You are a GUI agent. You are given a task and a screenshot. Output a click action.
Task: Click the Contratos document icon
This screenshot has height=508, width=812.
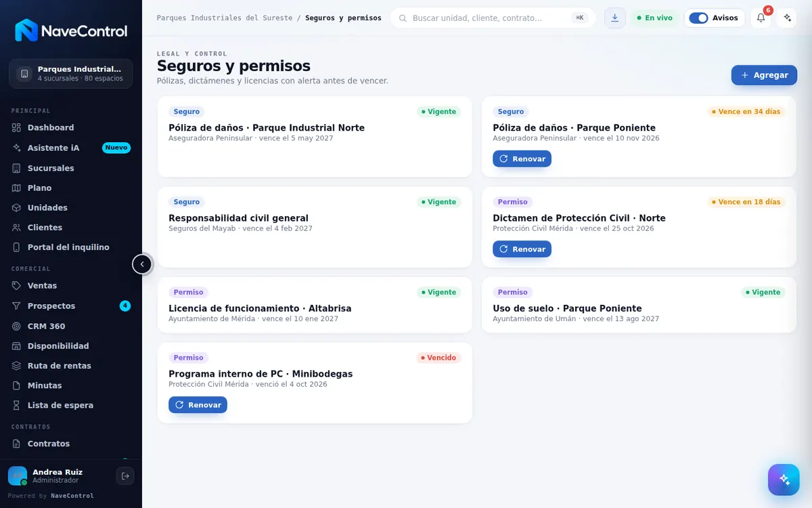17,444
